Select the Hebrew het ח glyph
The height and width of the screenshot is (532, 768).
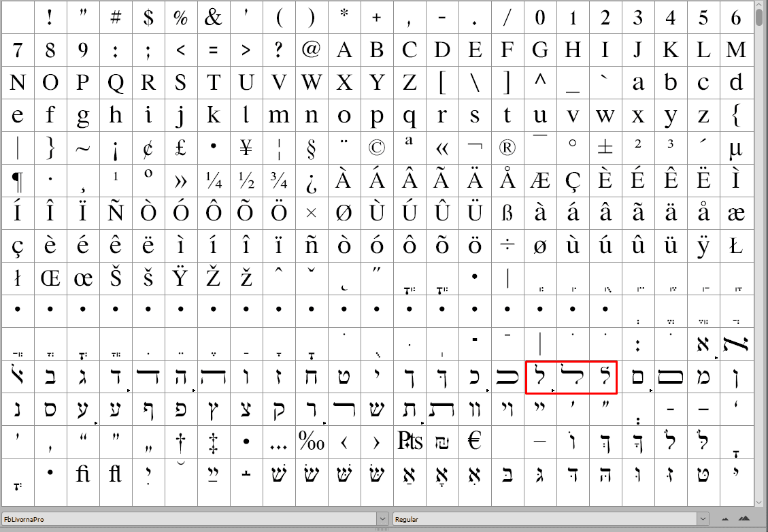tap(312, 377)
